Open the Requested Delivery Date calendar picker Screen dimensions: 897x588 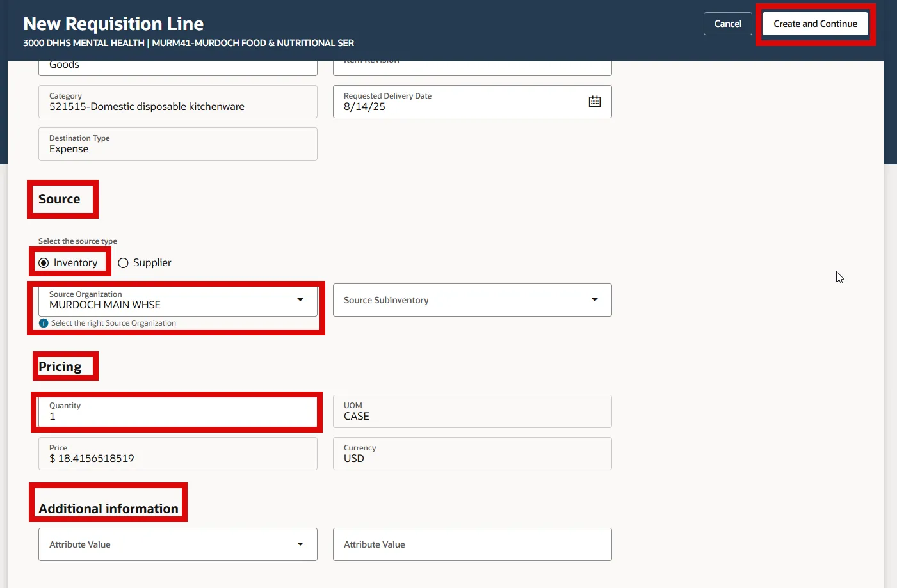[x=594, y=102]
